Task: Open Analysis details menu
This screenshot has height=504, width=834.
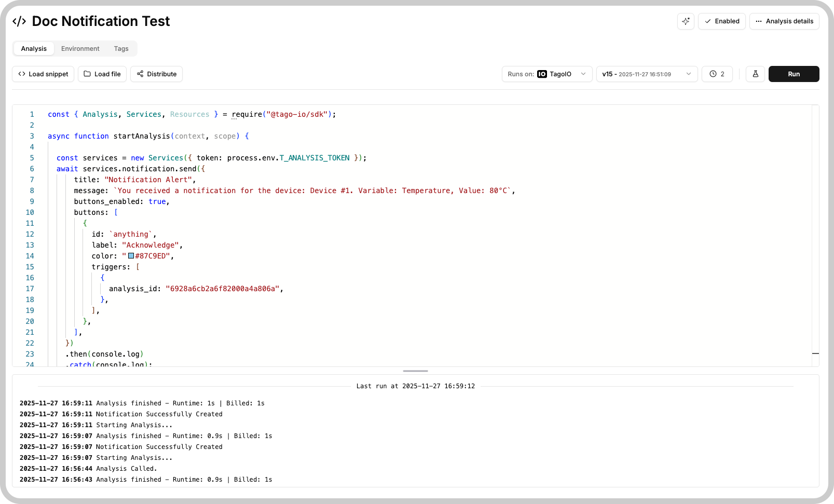Action: point(784,21)
